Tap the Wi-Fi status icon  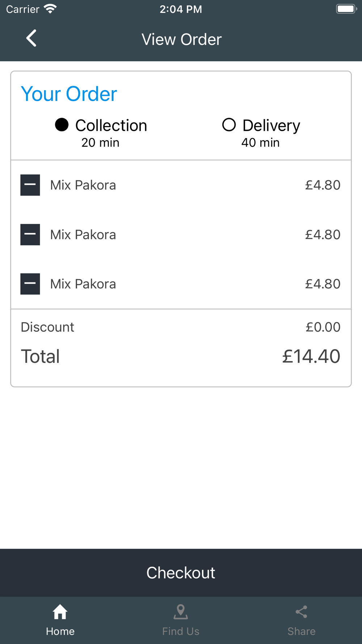click(50, 9)
